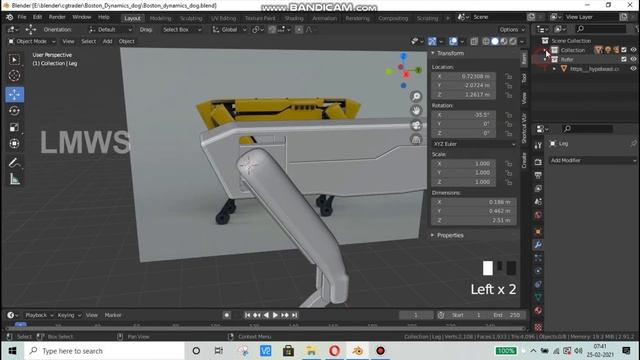Open the viewport Add menu
Image resolution: width=640 pixels, height=360 pixels.
107,41
